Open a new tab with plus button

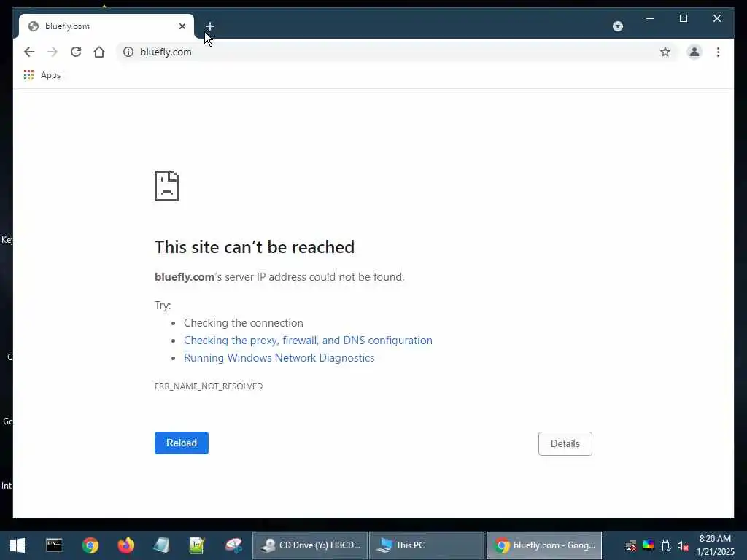(x=210, y=26)
